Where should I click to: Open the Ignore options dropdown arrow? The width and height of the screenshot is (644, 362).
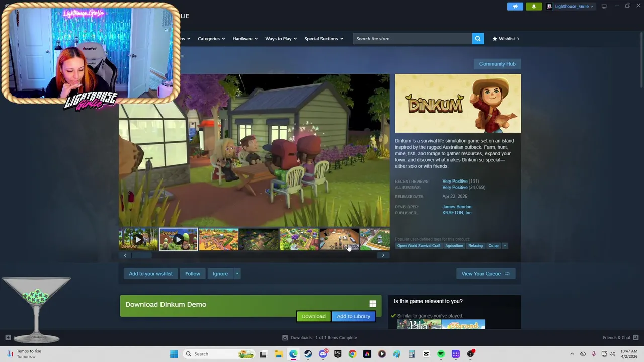pyautogui.click(x=237, y=274)
